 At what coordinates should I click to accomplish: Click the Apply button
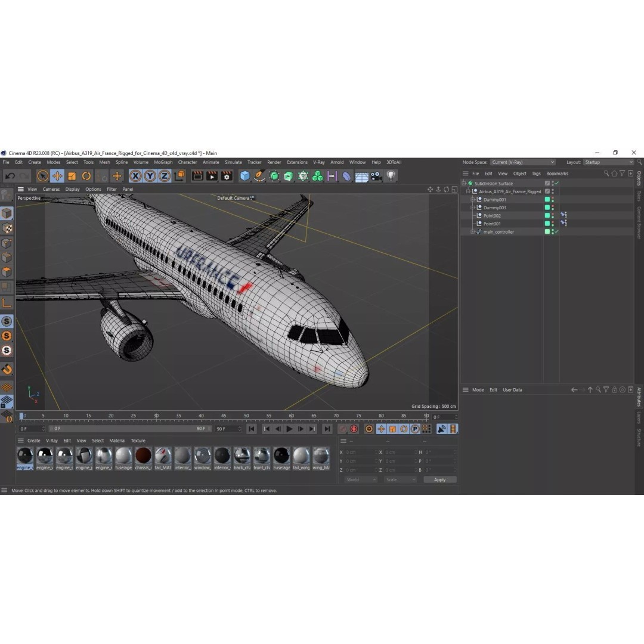[x=440, y=479]
